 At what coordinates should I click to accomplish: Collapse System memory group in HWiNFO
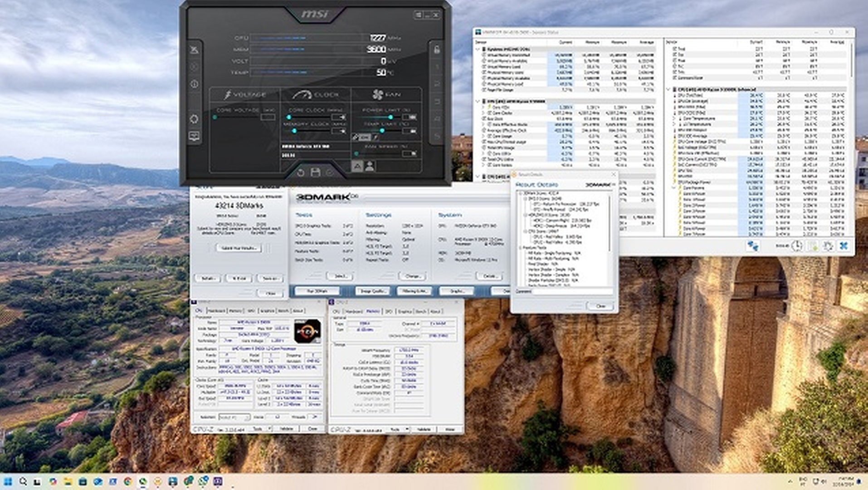[x=478, y=49]
